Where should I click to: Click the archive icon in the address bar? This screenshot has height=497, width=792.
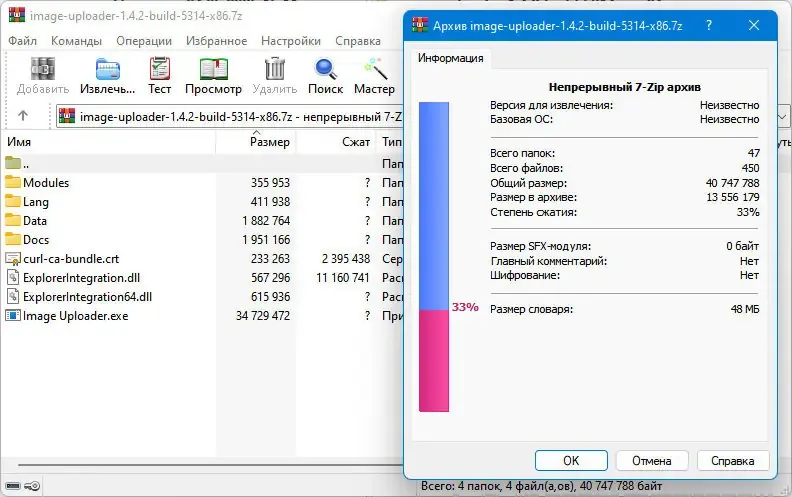pyautogui.click(x=67, y=116)
